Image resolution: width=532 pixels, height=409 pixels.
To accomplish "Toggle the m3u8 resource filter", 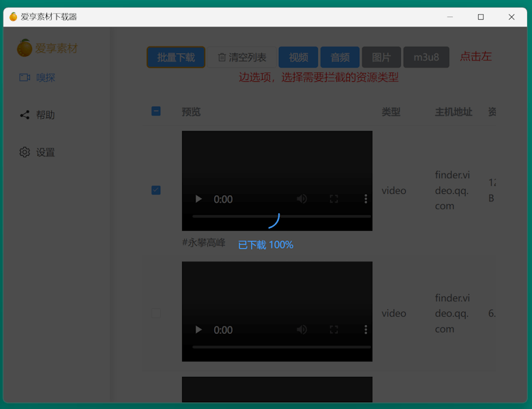I will [x=426, y=57].
